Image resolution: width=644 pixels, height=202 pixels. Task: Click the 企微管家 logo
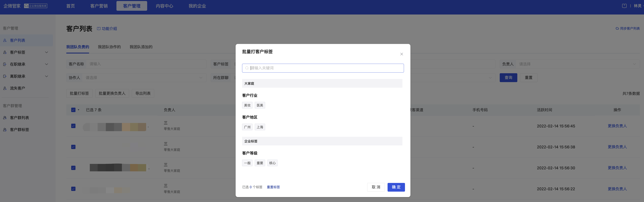12,6
